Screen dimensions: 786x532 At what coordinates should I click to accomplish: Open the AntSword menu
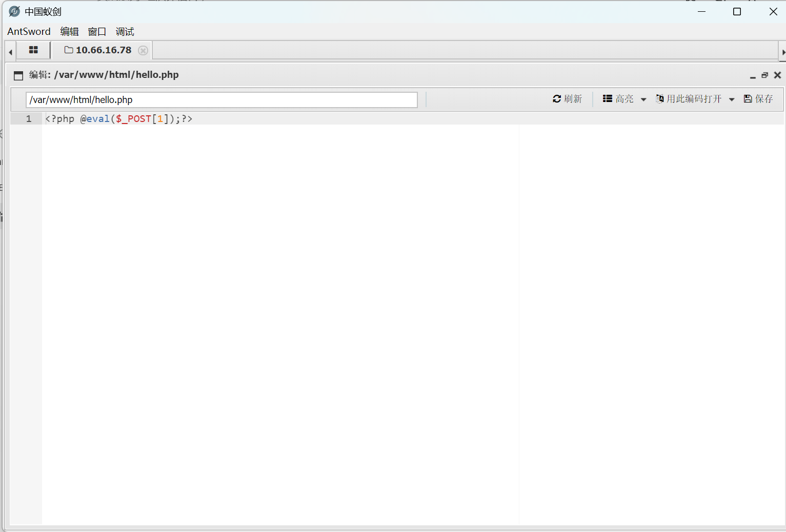[x=29, y=32]
